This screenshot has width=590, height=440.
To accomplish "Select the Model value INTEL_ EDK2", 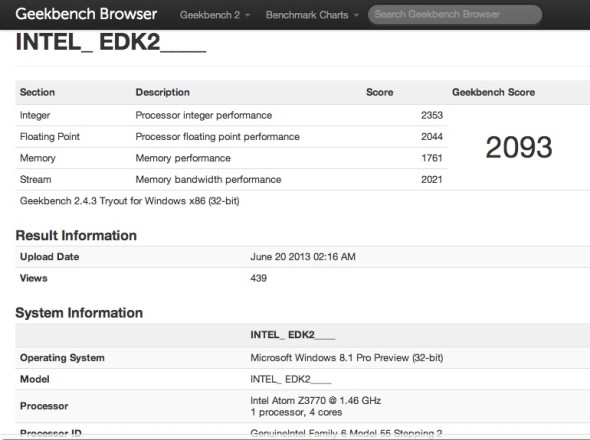I will point(291,379).
